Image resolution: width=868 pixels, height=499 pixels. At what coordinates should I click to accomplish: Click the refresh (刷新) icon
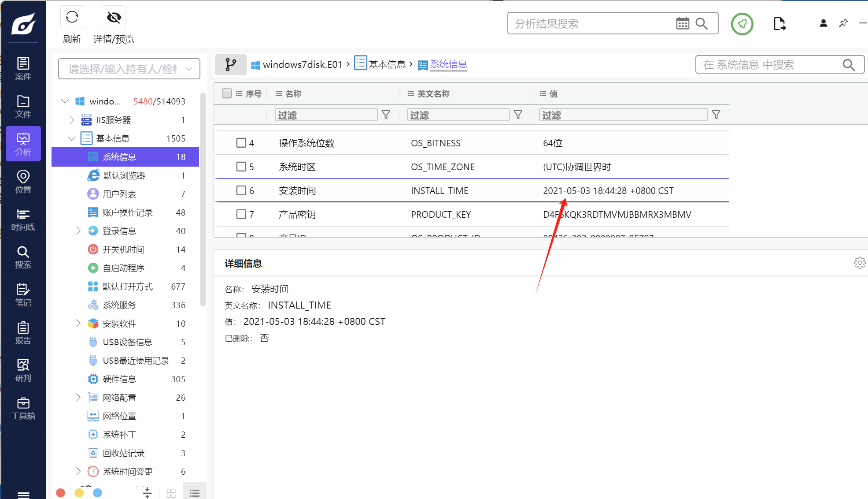(72, 17)
